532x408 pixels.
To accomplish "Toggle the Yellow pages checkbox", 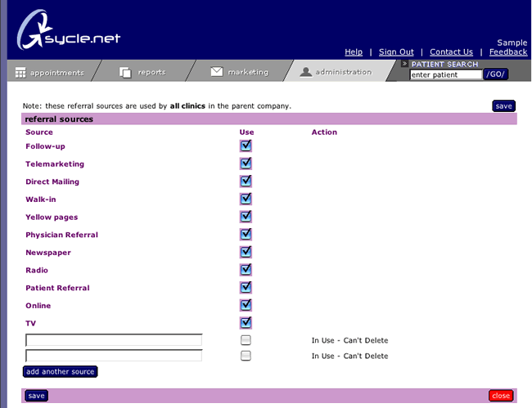I will (246, 217).
